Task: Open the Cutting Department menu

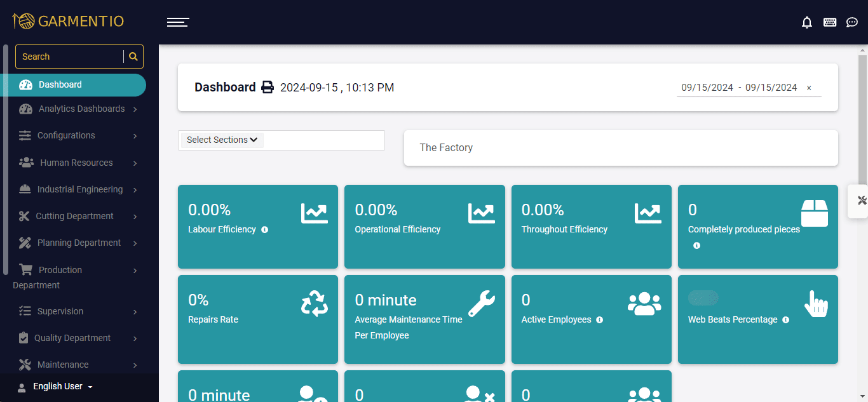Action: click(79, 216)
